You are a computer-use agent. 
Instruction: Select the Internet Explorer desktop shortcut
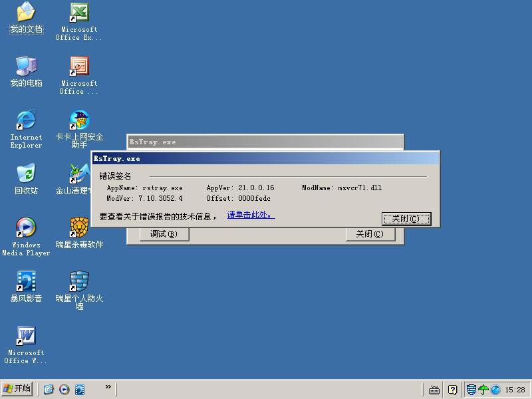tap(26, 120)
